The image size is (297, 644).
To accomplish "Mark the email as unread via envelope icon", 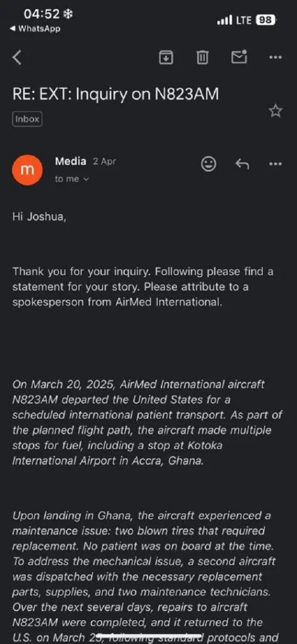I will coord(239,57).
